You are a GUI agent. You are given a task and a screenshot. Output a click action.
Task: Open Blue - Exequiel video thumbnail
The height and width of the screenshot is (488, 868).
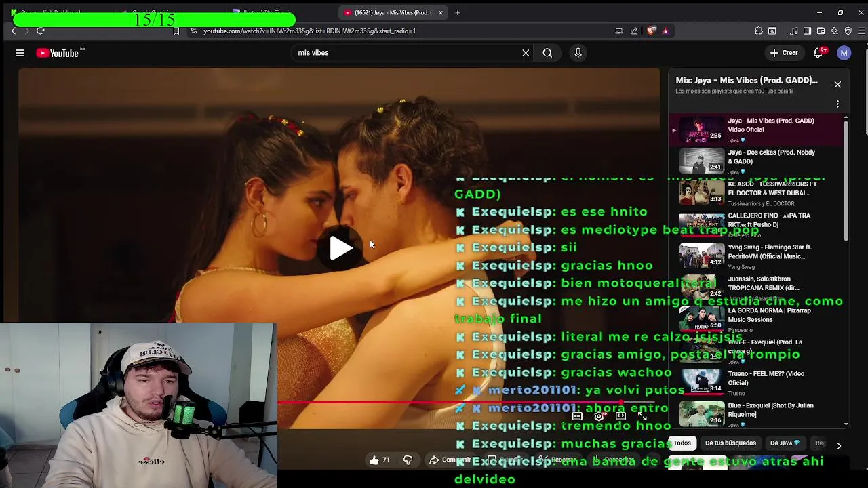click(x=702, y=413)
